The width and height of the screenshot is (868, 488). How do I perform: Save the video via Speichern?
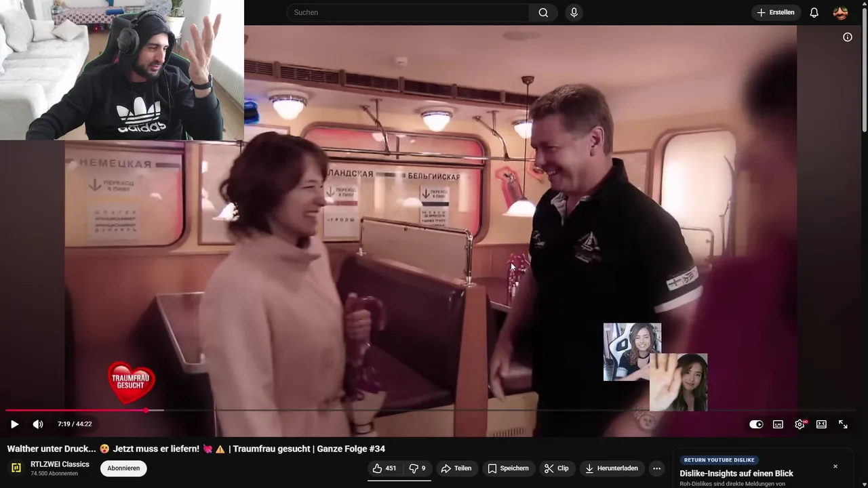point(508,468)
